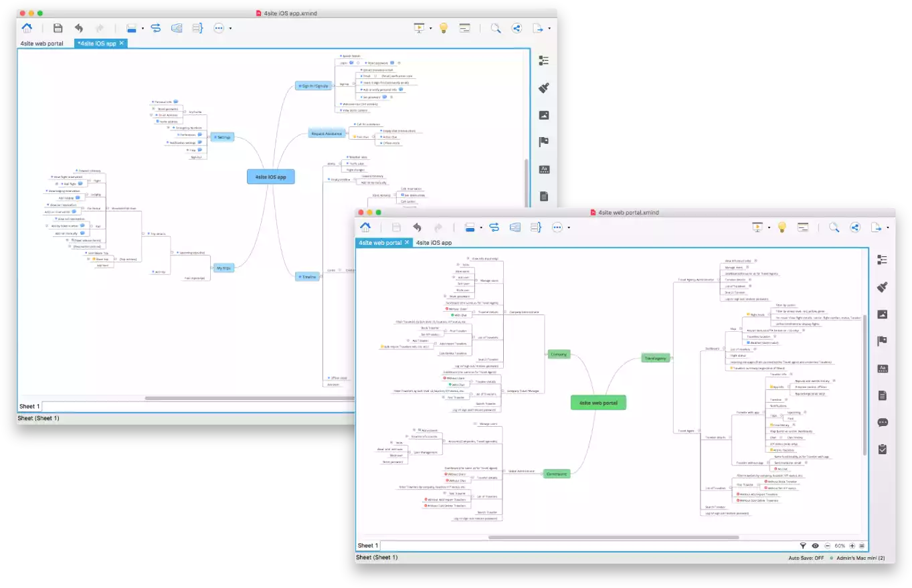Click the Save icon in the iOS app window toolbar

[x=58, y=28]
